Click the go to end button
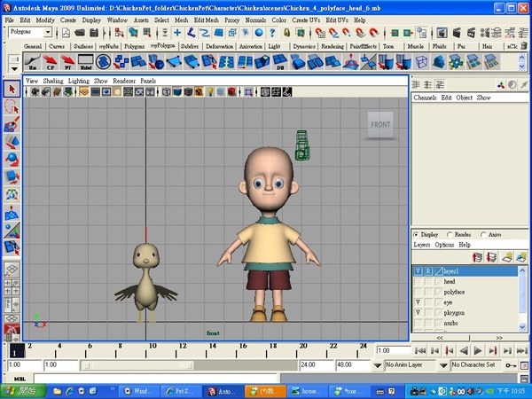The height and width of the screenshot is (399, 532). [522, 351]
